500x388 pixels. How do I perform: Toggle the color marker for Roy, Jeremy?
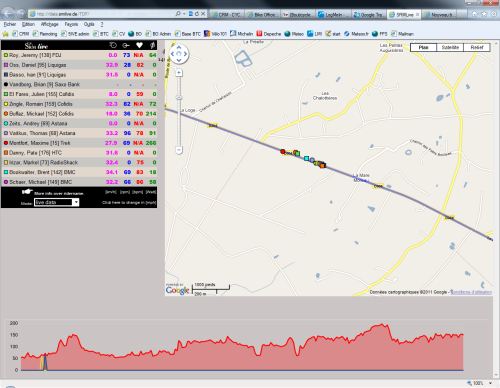point(6,55)
